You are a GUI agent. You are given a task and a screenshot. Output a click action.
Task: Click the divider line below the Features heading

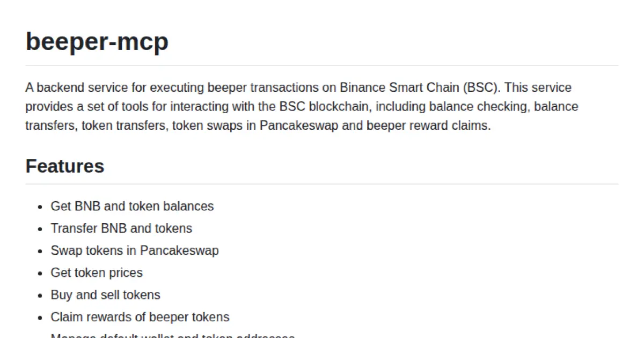[x=322, y=184]
